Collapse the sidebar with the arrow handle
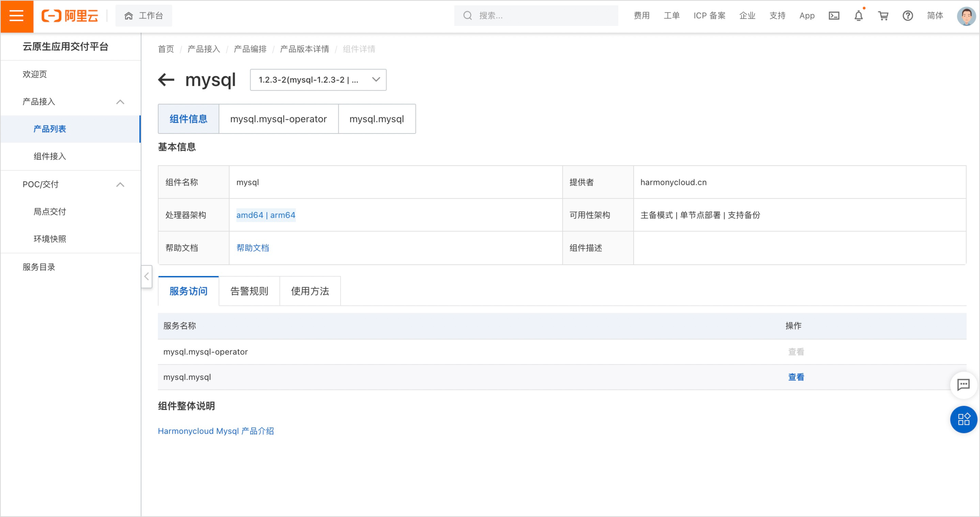This screenshot has width=980, height=517. coord(147,276)
